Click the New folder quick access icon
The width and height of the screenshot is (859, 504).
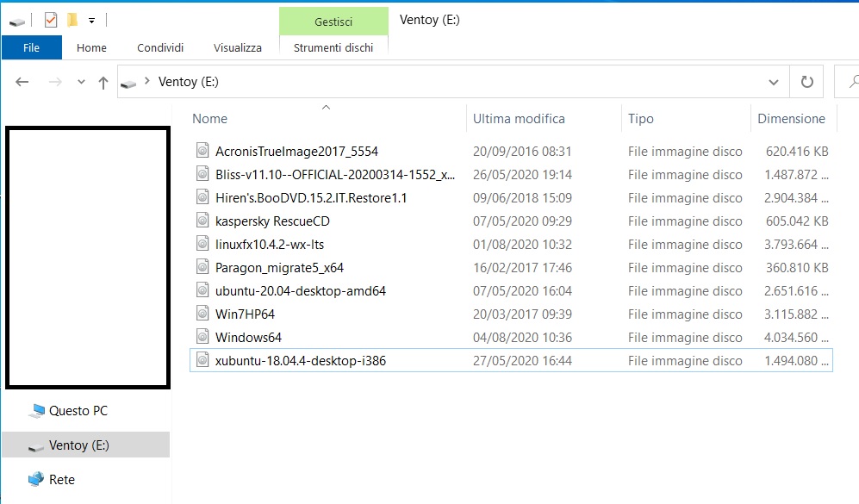coord(72,21)
